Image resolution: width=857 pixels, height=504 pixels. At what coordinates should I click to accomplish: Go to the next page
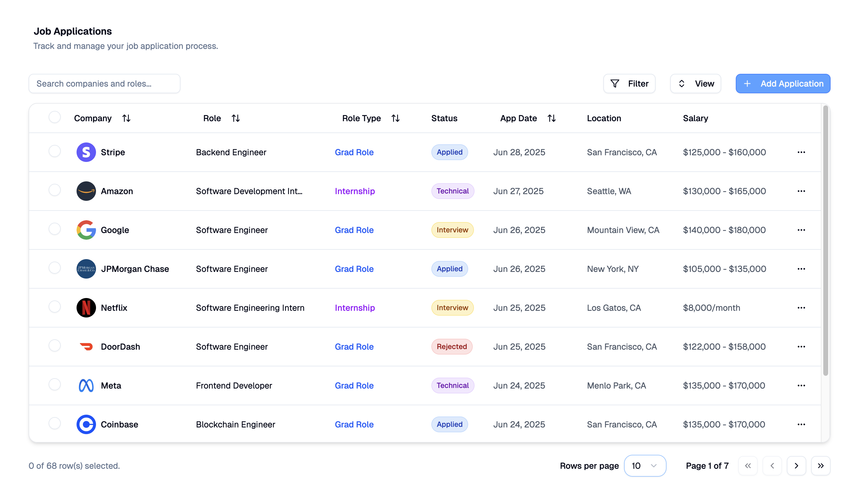coord(797,466)
